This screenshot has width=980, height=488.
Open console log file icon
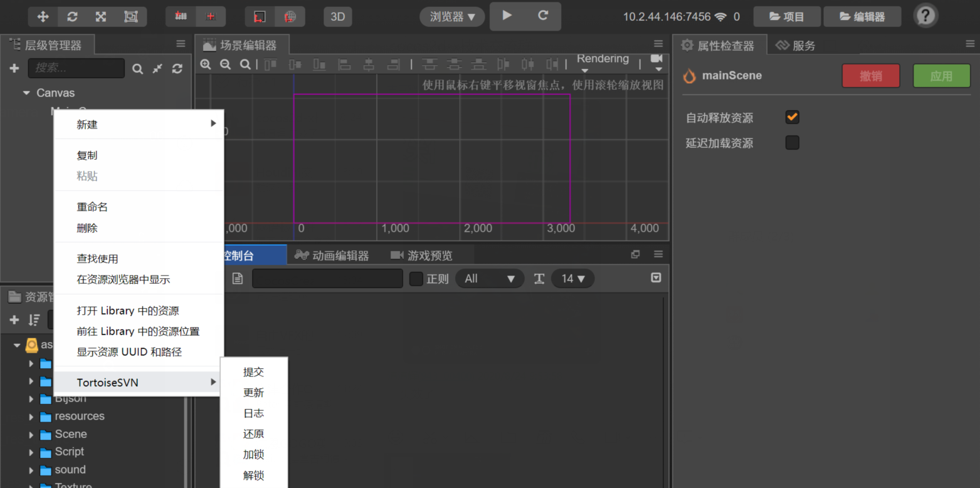click(x=237, y=279)
